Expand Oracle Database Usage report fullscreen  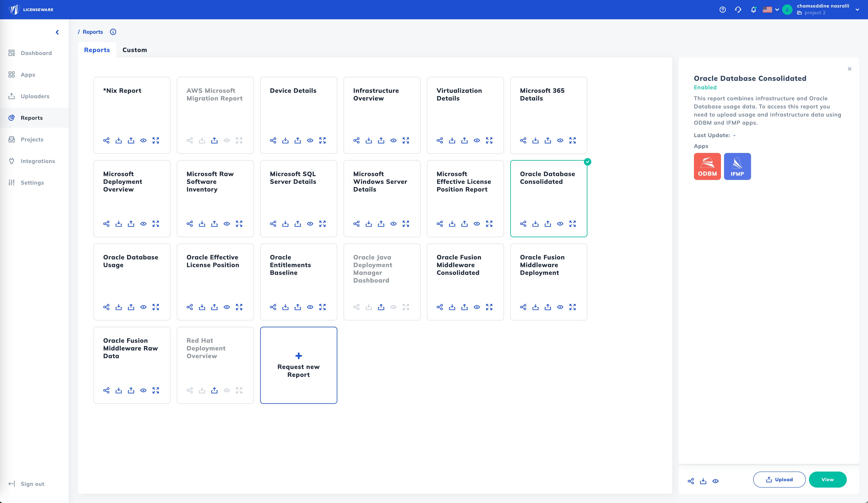point(156,307)
